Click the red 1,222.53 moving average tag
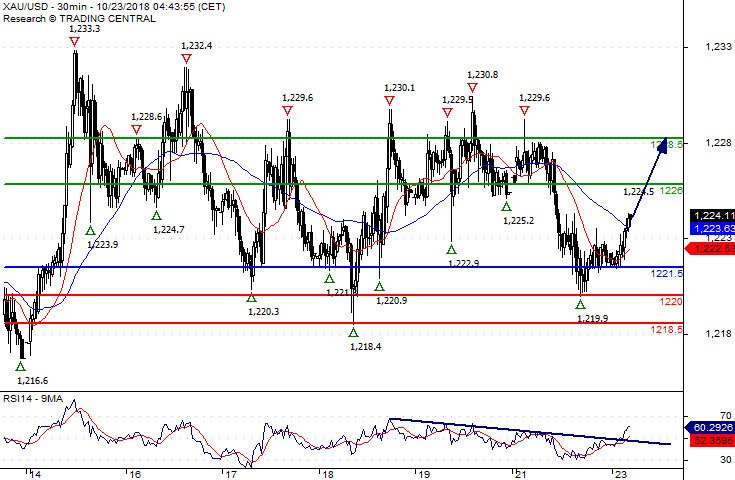Viewport: 735px width, 480px height. point(711,248)
